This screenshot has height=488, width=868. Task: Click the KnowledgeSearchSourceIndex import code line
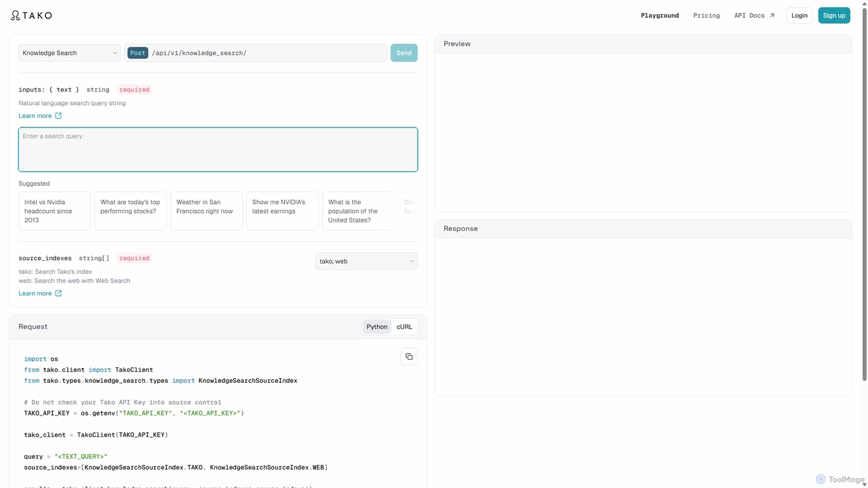tap(161, 381)
